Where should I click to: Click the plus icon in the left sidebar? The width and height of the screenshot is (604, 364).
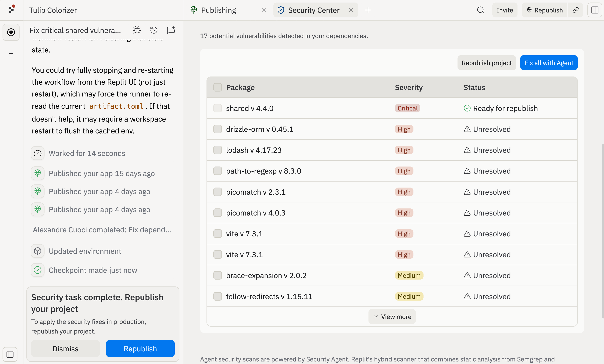coord(11,53)
